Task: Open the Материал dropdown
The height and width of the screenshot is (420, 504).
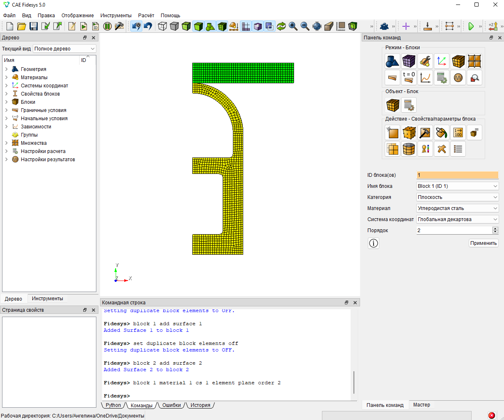Action: 458,208
